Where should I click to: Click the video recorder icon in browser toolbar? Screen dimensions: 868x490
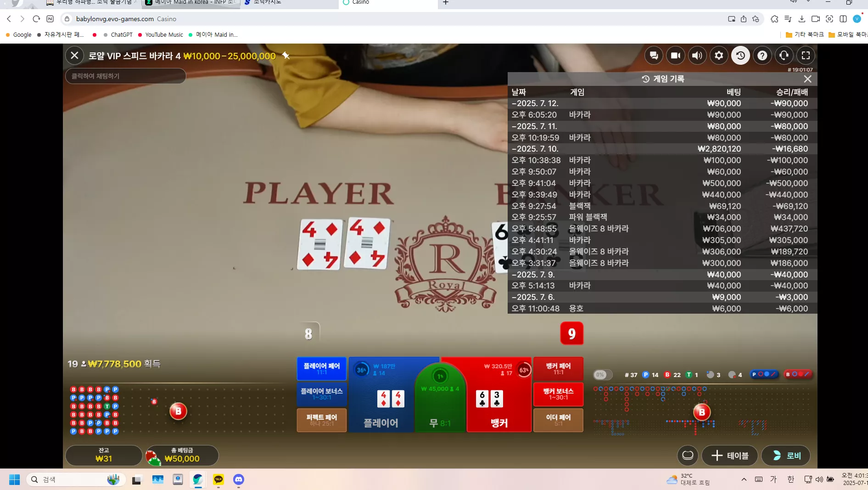pos(816,19)
